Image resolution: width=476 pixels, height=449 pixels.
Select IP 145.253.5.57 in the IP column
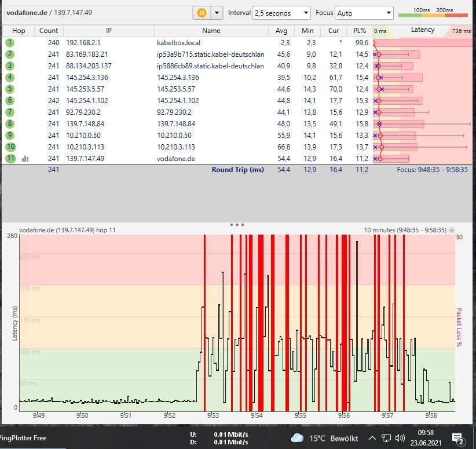click(85, 89)
